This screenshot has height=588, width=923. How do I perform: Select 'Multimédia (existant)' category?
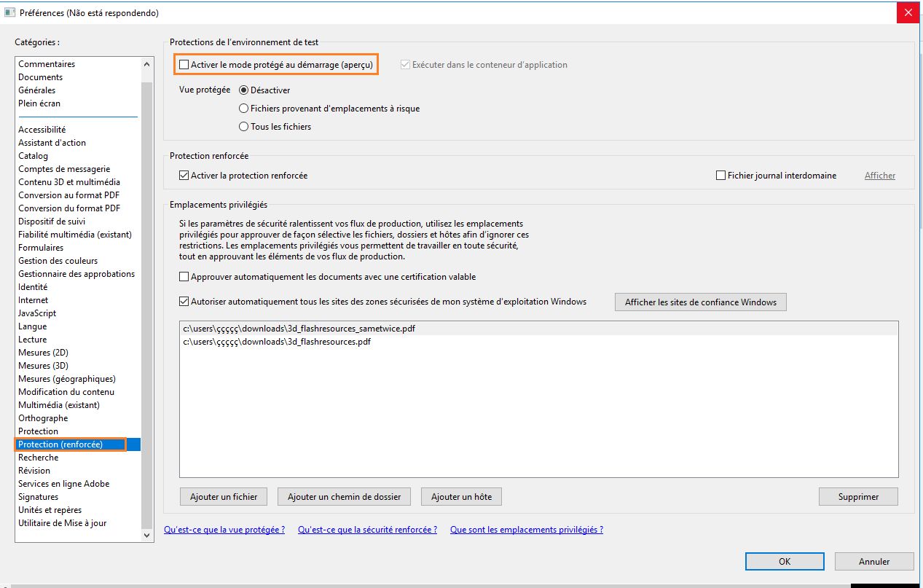(59, 405)
